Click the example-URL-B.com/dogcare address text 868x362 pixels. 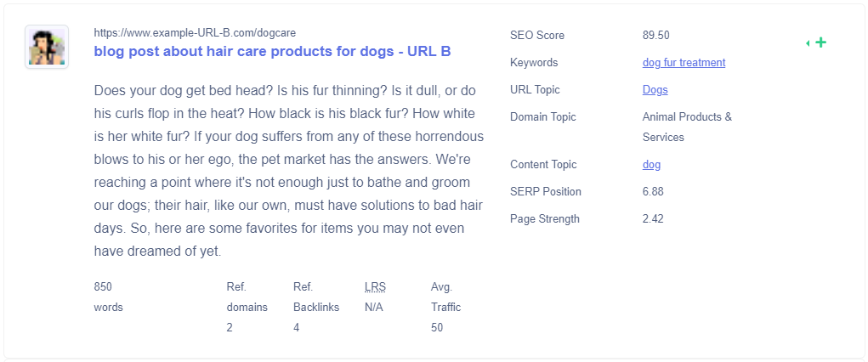[199, 32]
